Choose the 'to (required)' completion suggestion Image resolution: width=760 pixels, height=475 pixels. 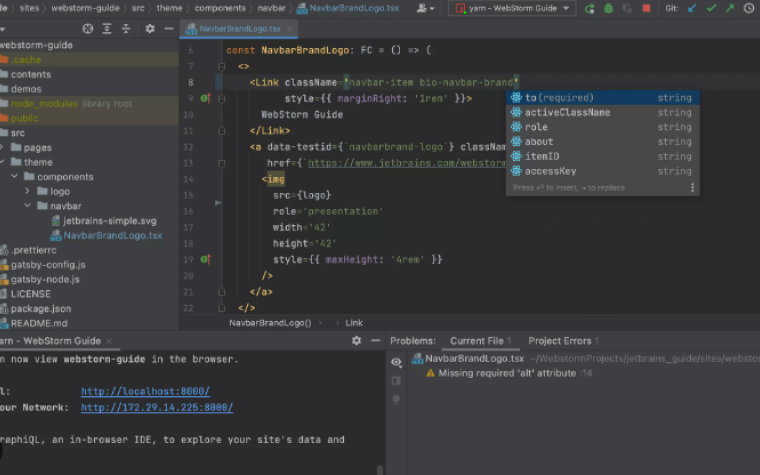(602, 97)
